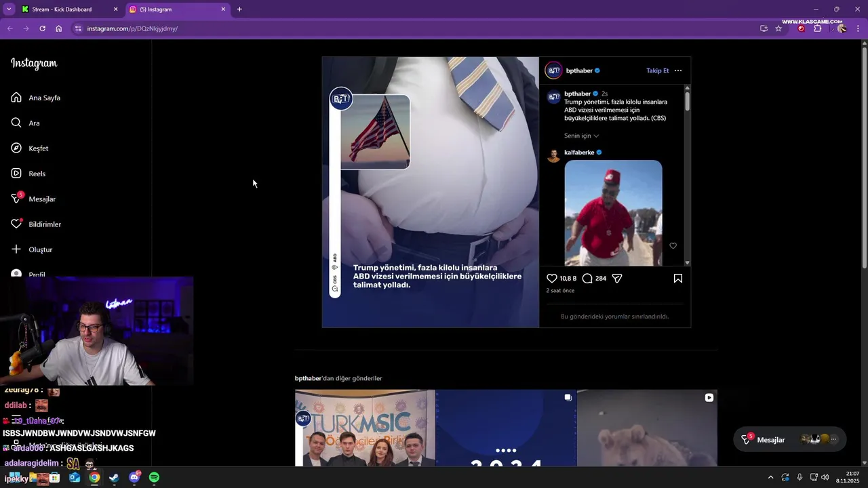Expand the Senin için comment filter
This screenshot has width=868, height=488.
(581, 136)
